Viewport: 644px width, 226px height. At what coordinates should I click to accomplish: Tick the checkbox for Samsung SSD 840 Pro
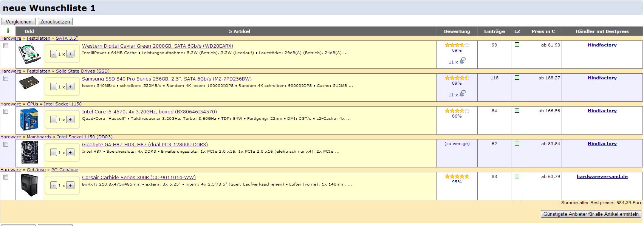(6, 78)
